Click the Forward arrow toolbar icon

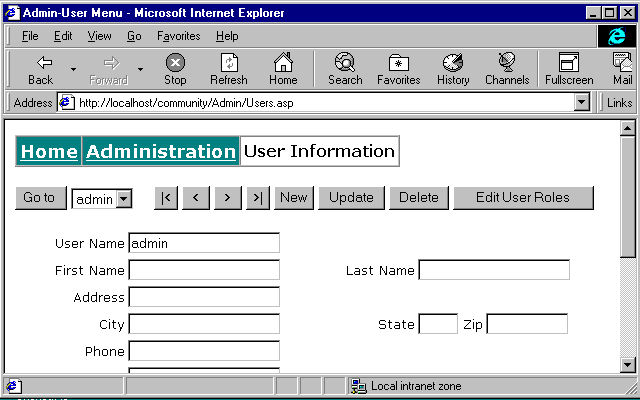(x=111, y=63)
